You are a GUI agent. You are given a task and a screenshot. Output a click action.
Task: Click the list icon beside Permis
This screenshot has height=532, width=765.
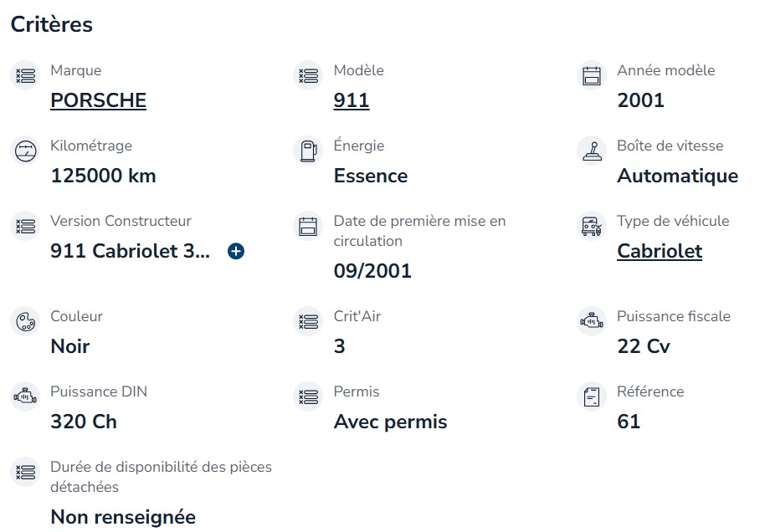click(x=308, y=396)
